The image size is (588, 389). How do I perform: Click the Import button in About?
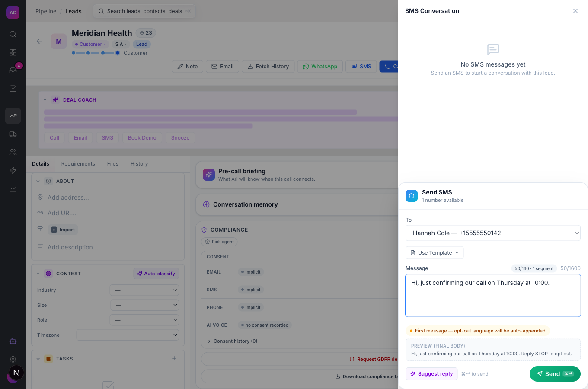(x=63, y=230)
